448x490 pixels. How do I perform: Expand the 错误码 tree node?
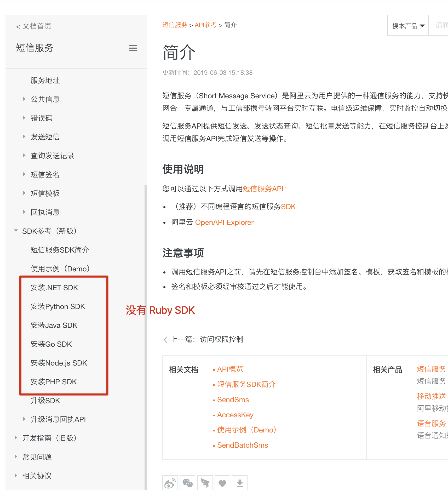pyautogui.click(x=24, y=118)
